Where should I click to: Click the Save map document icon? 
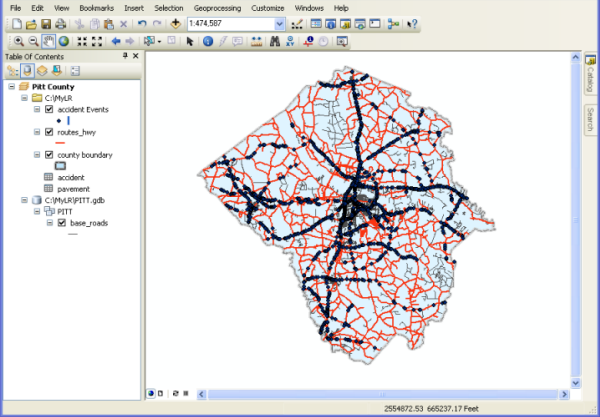[46, 23]
